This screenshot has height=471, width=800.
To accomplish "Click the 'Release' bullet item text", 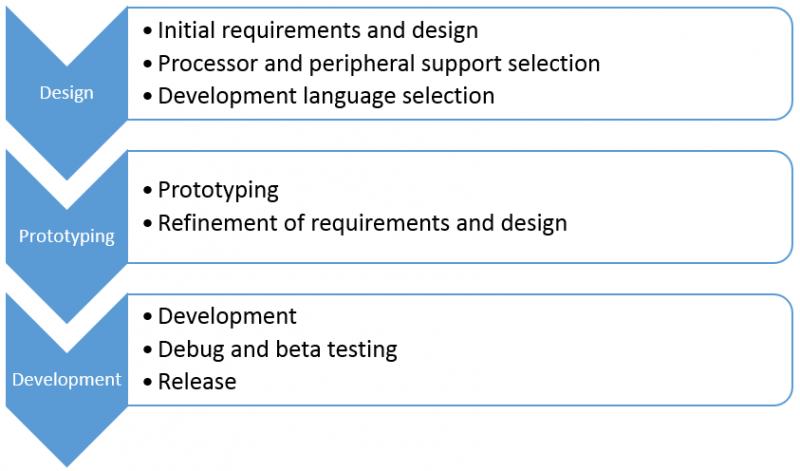I will click(197, 381).
